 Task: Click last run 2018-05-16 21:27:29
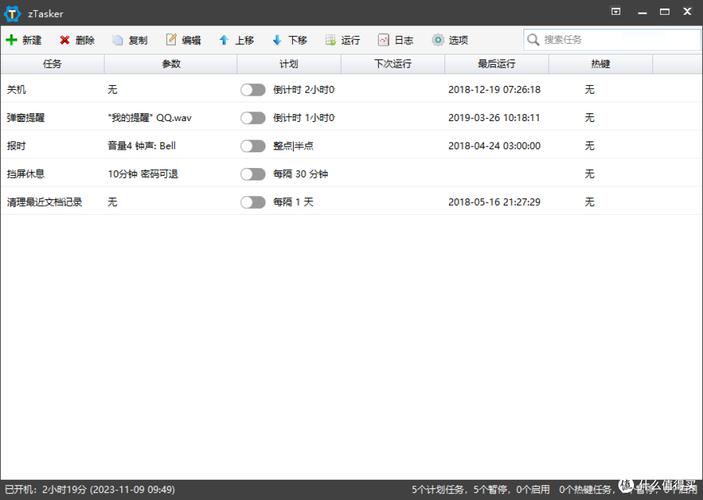(494, 202)
